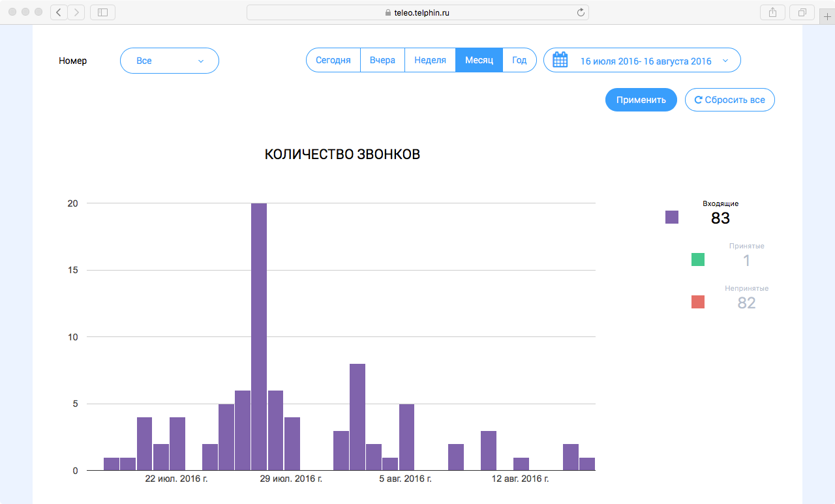Click the teleo.telphin.ru address bar
The height and width of the screenshot is (504, 835).
click(417, 12)
